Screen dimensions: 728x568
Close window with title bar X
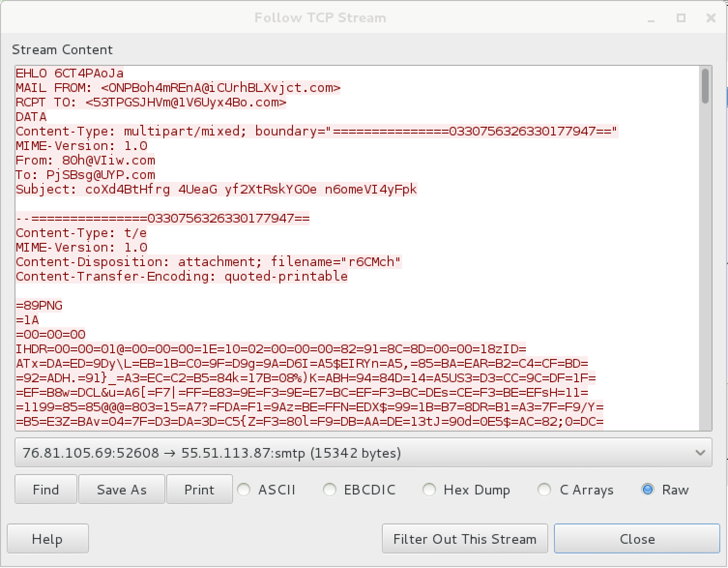click(711, 18)
